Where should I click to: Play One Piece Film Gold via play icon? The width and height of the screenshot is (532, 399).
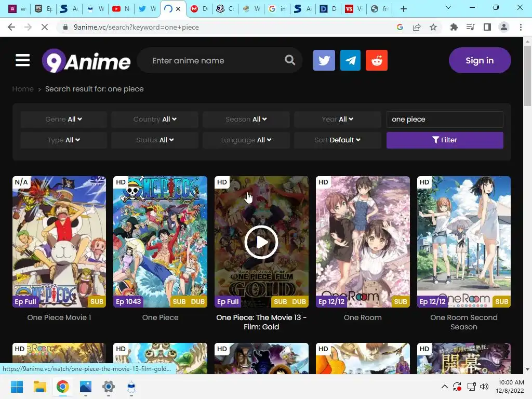pos(261,242)
